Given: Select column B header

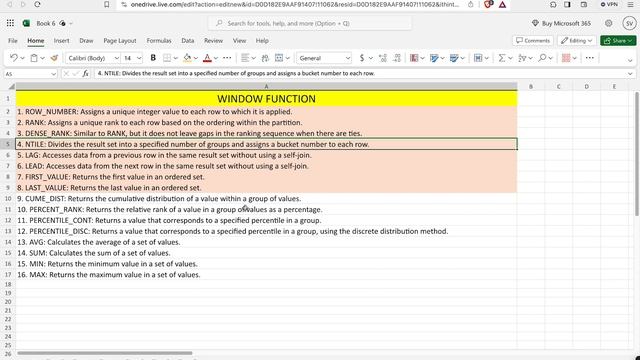Looking at the screenshot, I should click(531, 87).
